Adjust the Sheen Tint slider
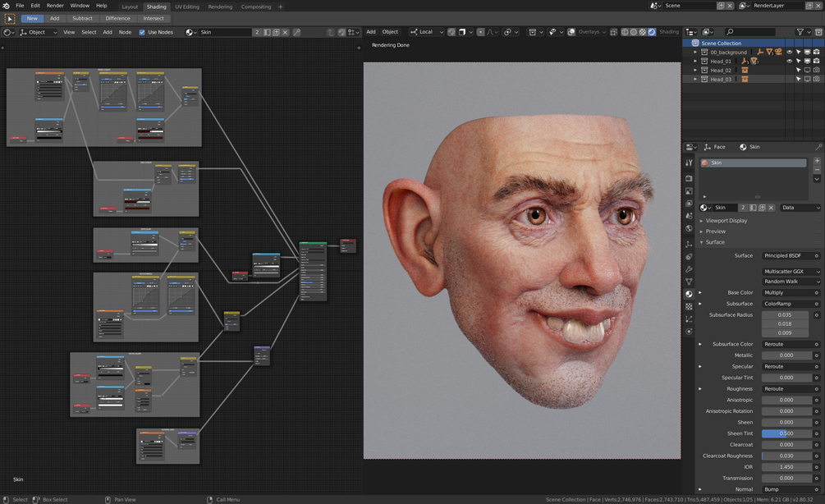Viewport: 825px width, 504px height. click(786, 433)
